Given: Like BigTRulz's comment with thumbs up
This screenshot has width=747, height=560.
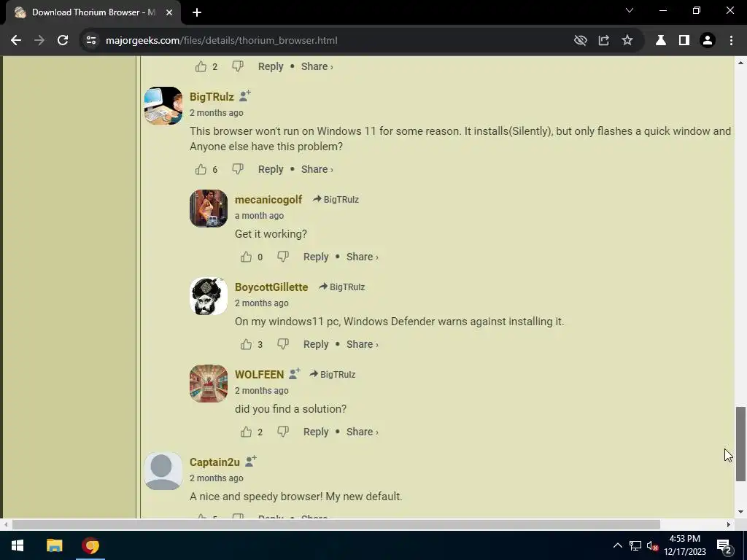Looking at the screenshot, I should coord(201,169).
